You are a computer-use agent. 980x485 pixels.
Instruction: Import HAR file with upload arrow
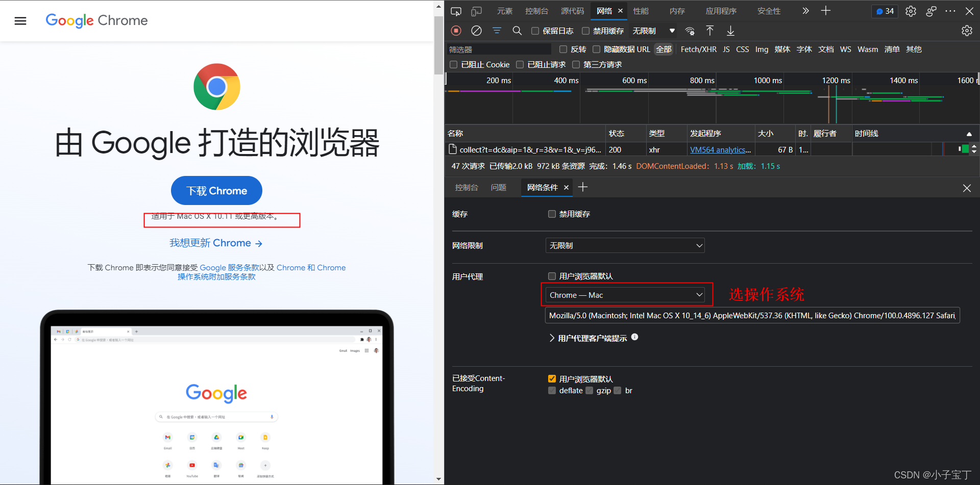pos(710,31)
